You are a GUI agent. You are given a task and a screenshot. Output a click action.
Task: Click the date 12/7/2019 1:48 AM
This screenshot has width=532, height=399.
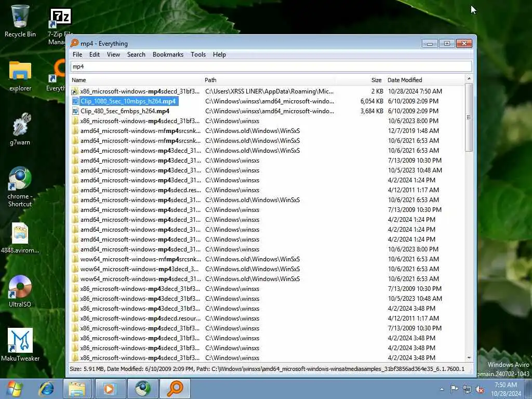tap(413, 130)
